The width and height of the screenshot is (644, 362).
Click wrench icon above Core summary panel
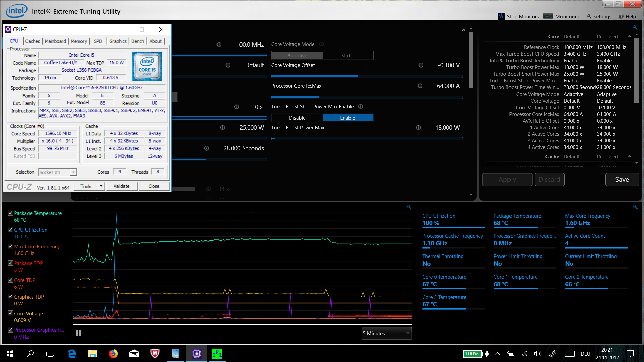[x=635, y=28]
